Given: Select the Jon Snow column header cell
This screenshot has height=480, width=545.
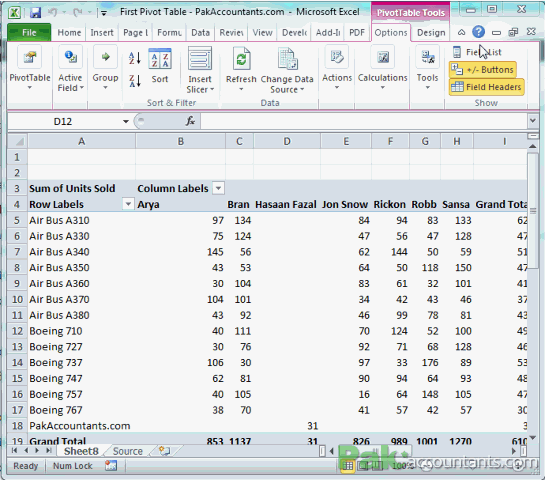Looking at the screenshot, I should pyautogui.click(x=345, y=204).
